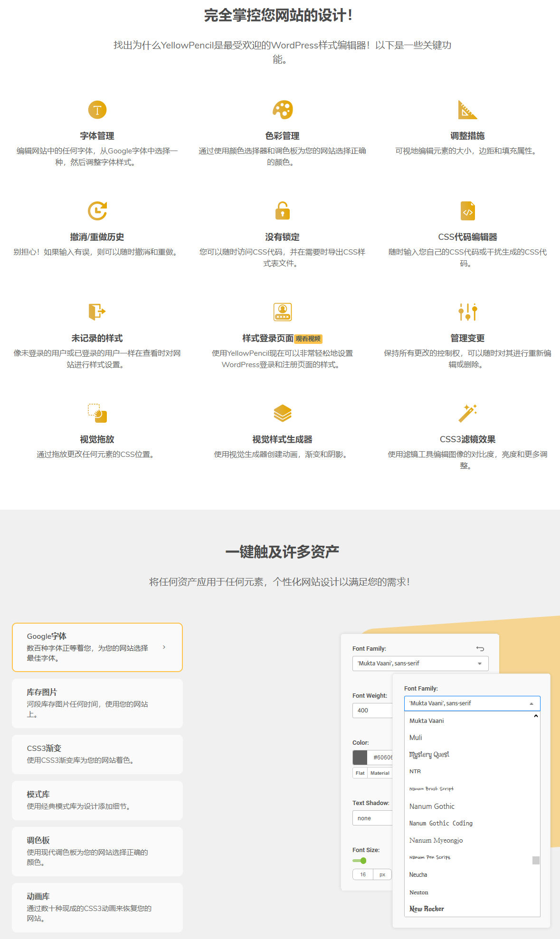560x939 pixels.
Task: Click the 未记录的样式 logout door icon
Action: click(x=97, y=312)
